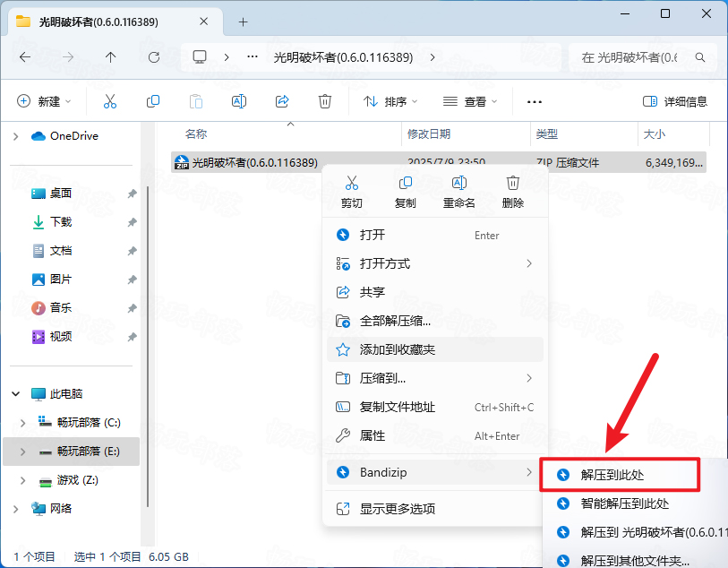Select 属性 in the context menu
The width and height of the screenshot is (728, 568).
pos(435,435)
